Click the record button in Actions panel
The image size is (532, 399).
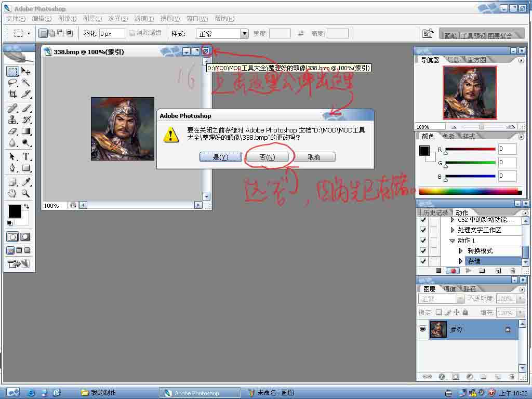pos(453,271)
